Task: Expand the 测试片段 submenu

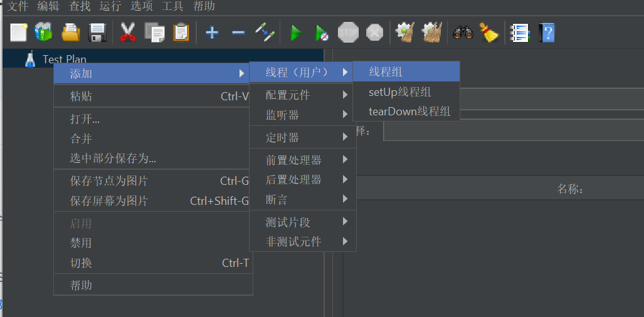Action: click(x=303, y=222)
